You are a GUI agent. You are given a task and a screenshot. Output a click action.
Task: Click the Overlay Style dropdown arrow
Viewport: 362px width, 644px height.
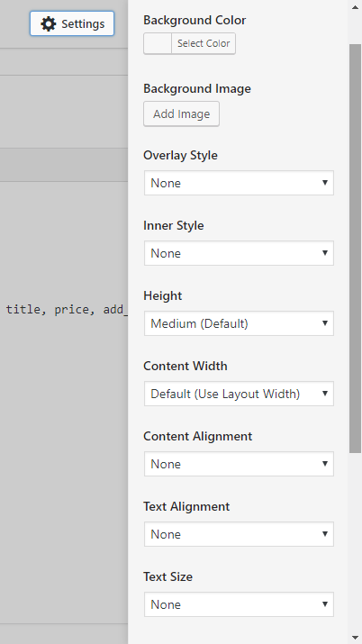(x=325, y=182)
